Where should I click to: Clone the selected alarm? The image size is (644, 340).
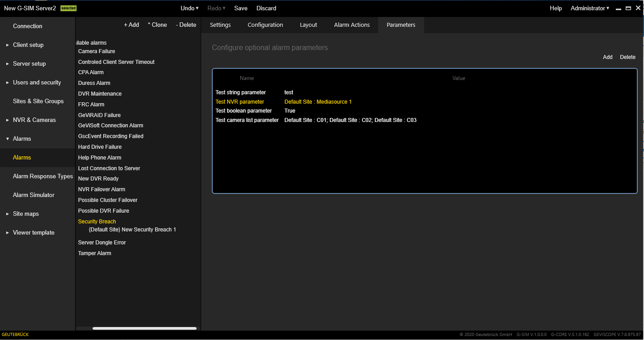coord(157,25)
